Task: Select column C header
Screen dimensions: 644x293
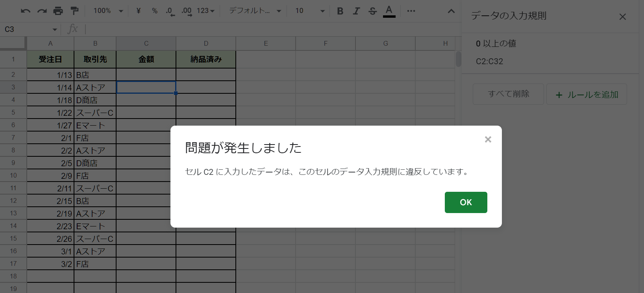Action: click(146, 43)
